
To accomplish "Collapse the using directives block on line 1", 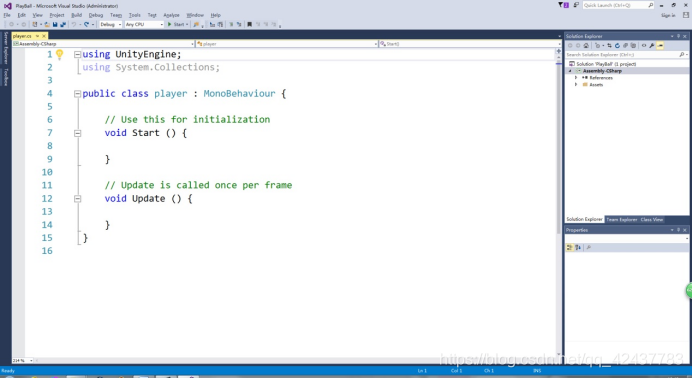I will [77, 54].
